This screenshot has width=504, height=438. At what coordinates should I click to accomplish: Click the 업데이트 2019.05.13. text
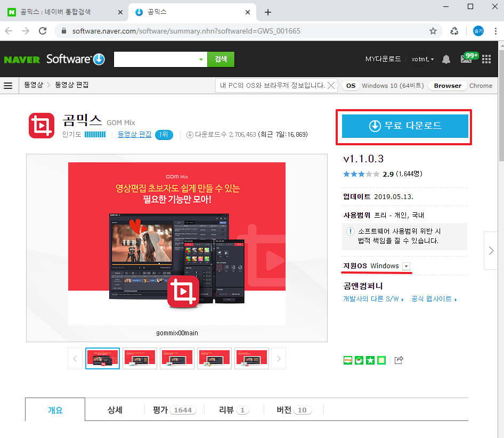378,196
